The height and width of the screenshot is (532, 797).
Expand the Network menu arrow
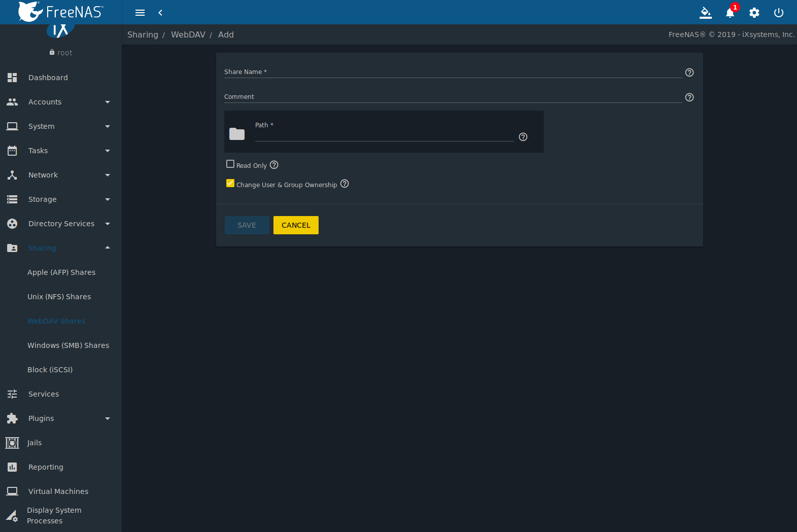(108, 175)
